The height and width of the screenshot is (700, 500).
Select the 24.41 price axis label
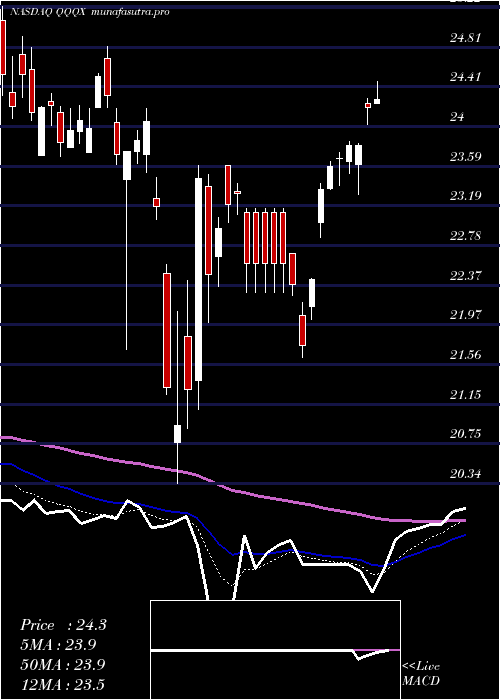click(466, 77)
